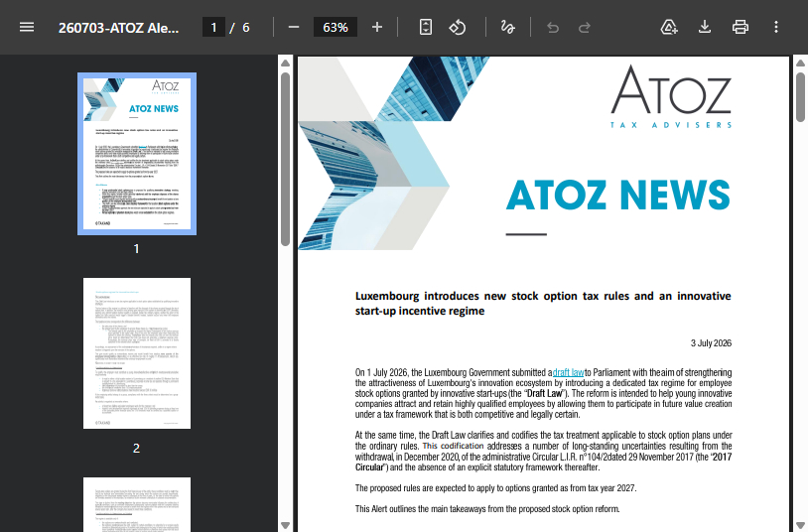
Task: Toggle the sidebar with the hamburger menu icon
Action: [27, 27]
